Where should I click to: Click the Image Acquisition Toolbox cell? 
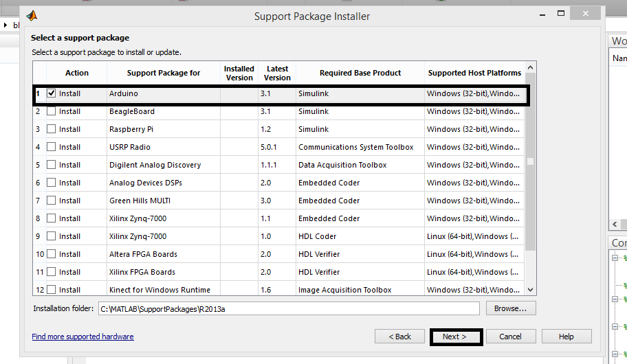click(360, 289)
